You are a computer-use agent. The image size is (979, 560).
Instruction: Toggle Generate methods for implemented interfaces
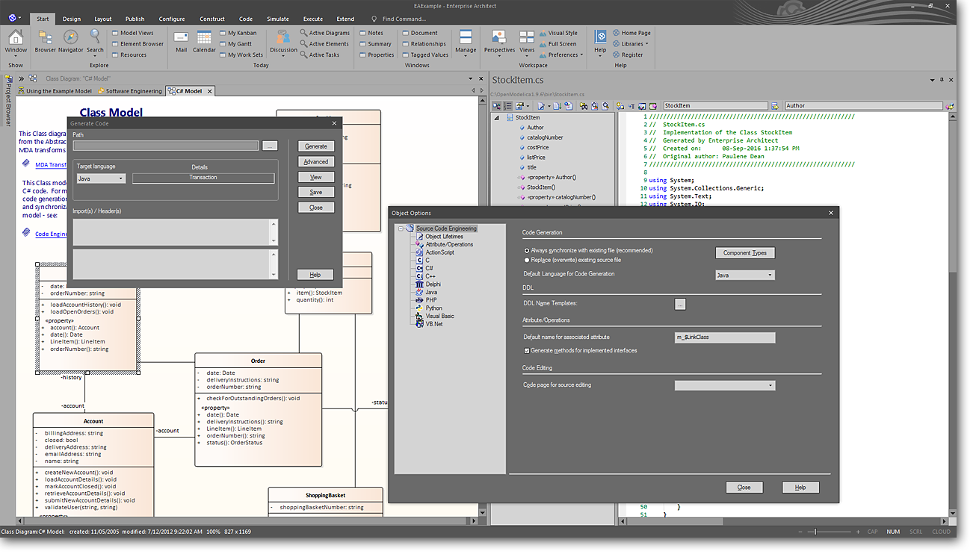tap(527, 351)
